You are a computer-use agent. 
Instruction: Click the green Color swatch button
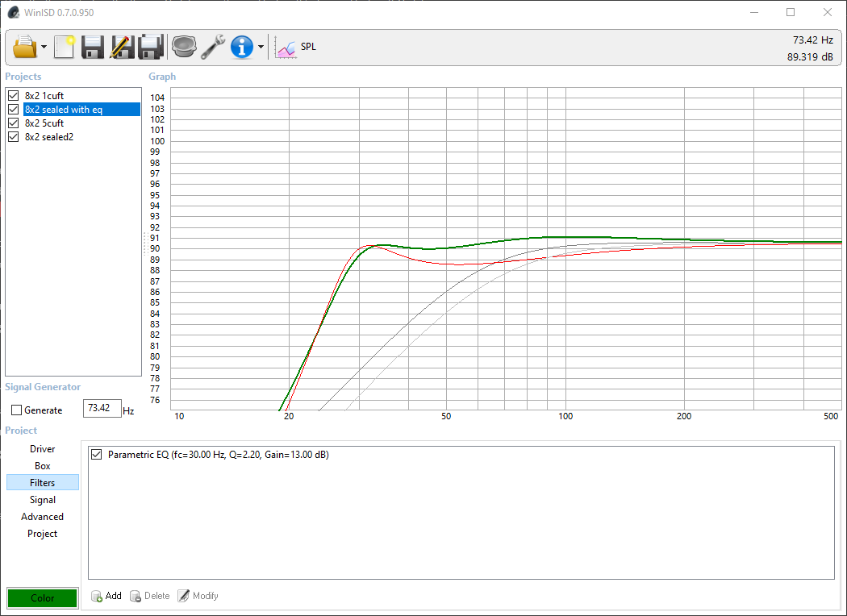43,597
